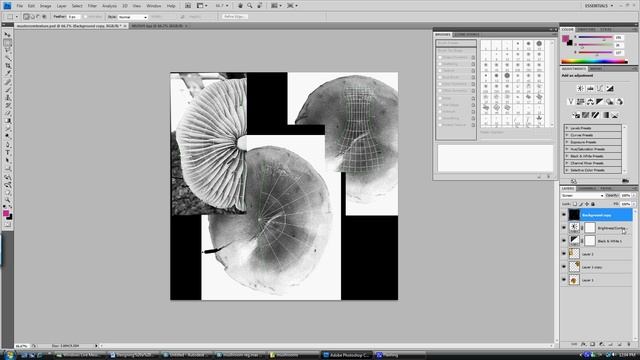Hide the Black & White 1 layer
Screen dimensions: 640x360
tap(564, 241)
